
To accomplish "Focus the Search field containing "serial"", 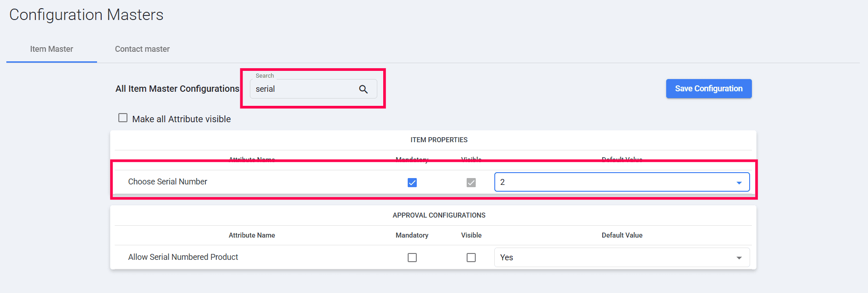I will (304, 89).
